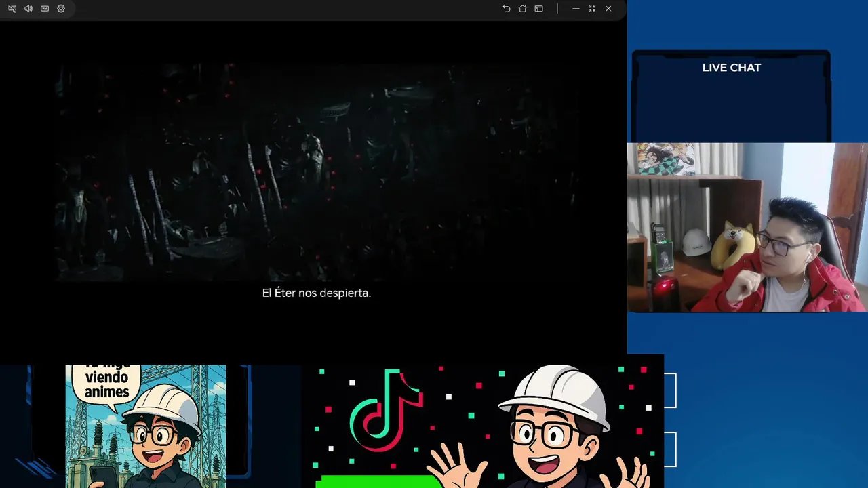Click the 'El Éter nos despierta.' subtitle
This screenshot has width=868, height=488.
pos(317,293)
